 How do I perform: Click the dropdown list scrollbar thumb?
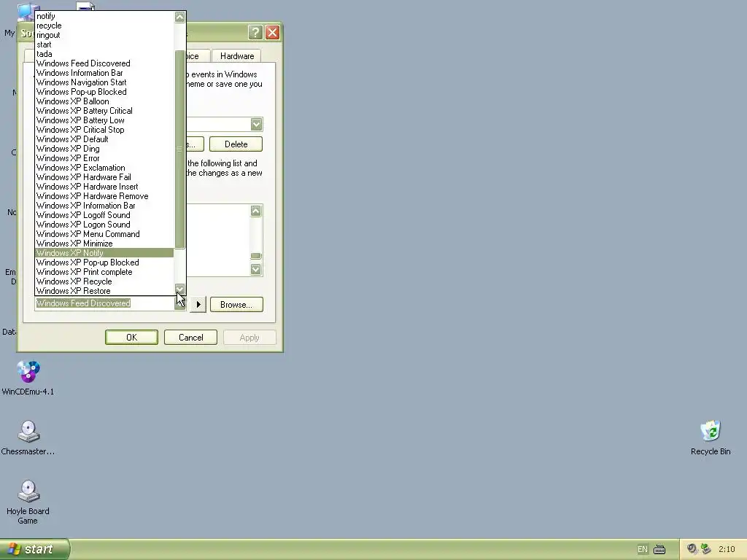179,149
